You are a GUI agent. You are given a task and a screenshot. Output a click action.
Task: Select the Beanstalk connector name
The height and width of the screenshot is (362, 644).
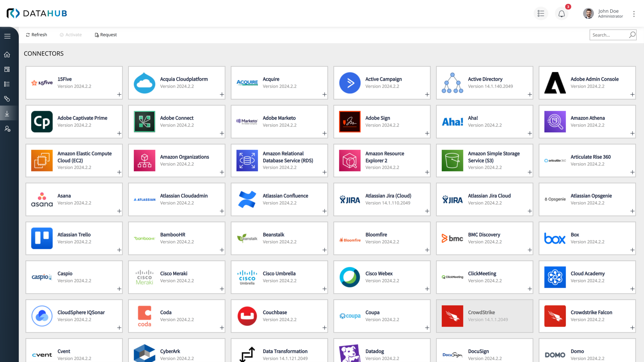point(274,235)
